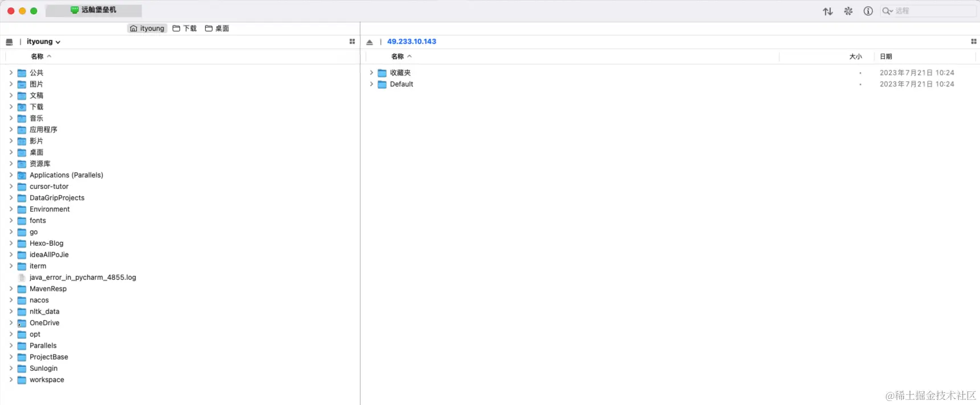Click the local drive icon beside ityoung

pyautogui.click(x=9, y=42)
